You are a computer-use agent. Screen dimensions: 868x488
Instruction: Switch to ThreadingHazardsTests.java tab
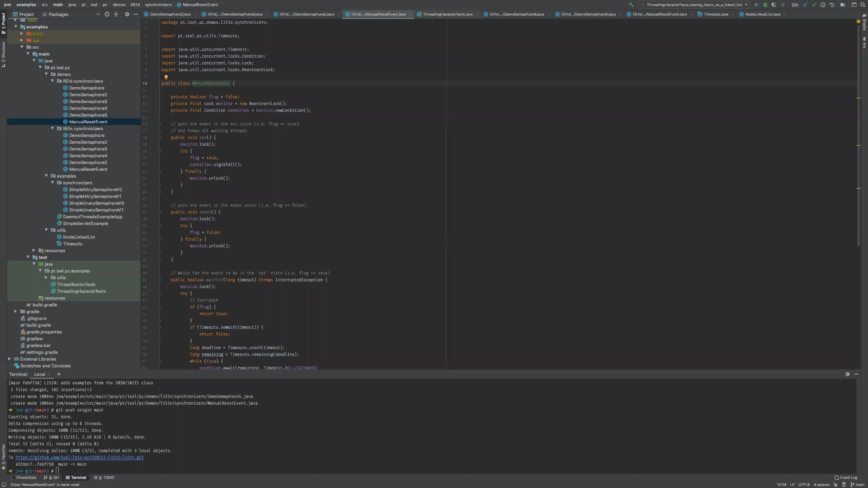pos(448,14)
